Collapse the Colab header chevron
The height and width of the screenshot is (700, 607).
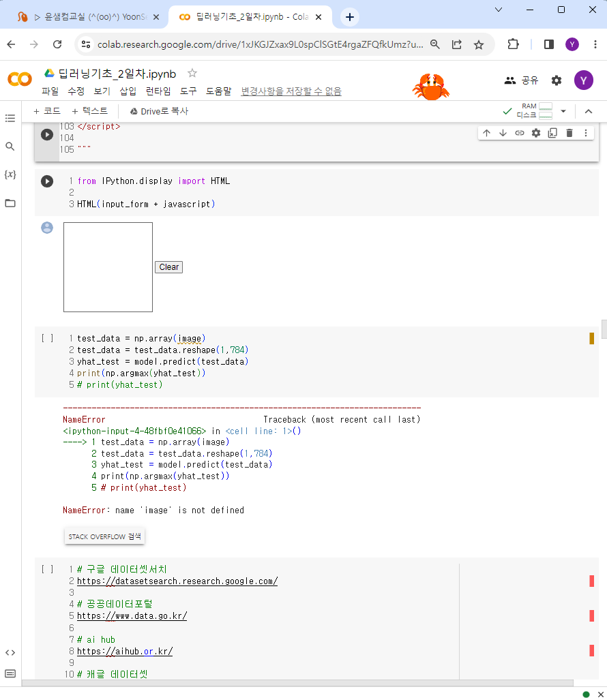(589, 111)
